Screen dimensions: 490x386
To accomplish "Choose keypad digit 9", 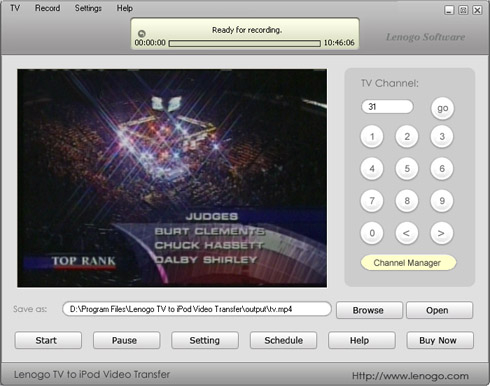I will coord(442,201).
